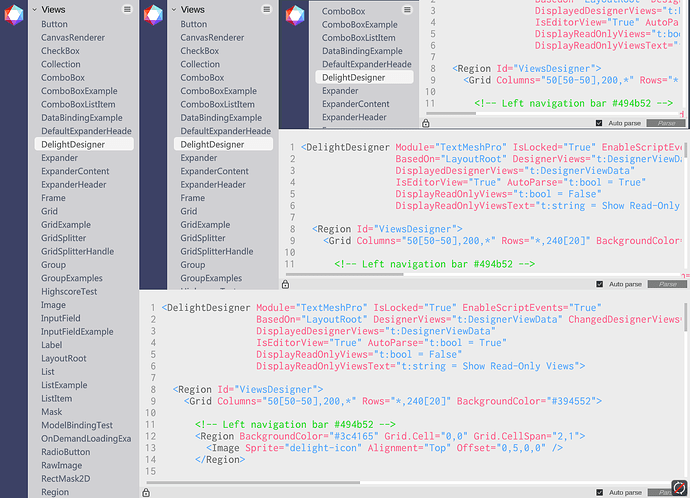This screenshot has width=690, height=498.
Task: Collapse the Views chevron in the second list
Action: (x=174, y=9)
